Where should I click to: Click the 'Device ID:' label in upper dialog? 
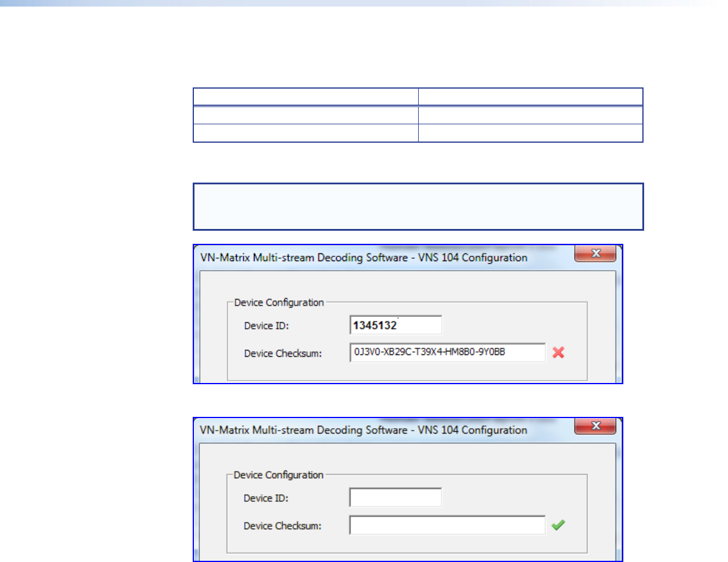pyautogui.click(x=266, y=325)
